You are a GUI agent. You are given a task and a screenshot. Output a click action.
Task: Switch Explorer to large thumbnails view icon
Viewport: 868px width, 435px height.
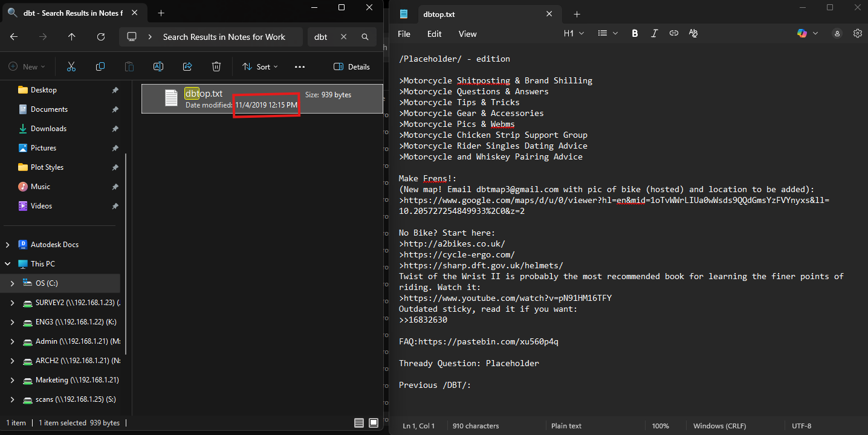pyautogui.click(x=374, y=423)
